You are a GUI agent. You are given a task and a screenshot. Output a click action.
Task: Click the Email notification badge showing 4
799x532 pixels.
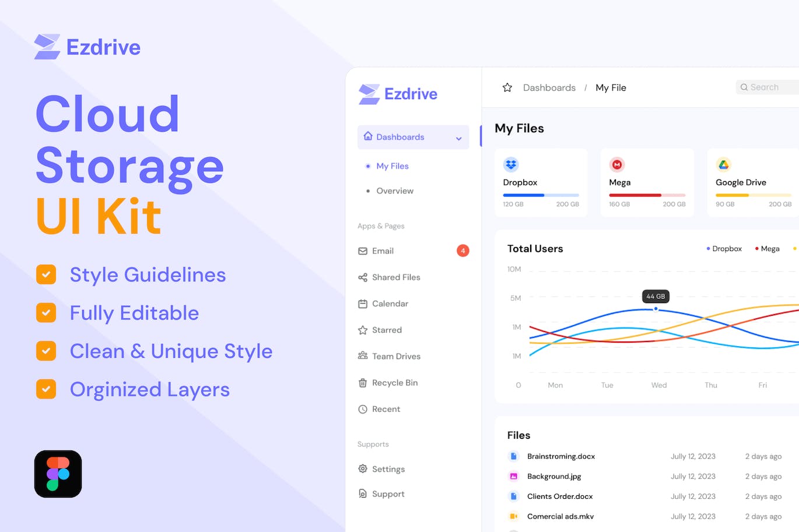[x=463, y=251]
